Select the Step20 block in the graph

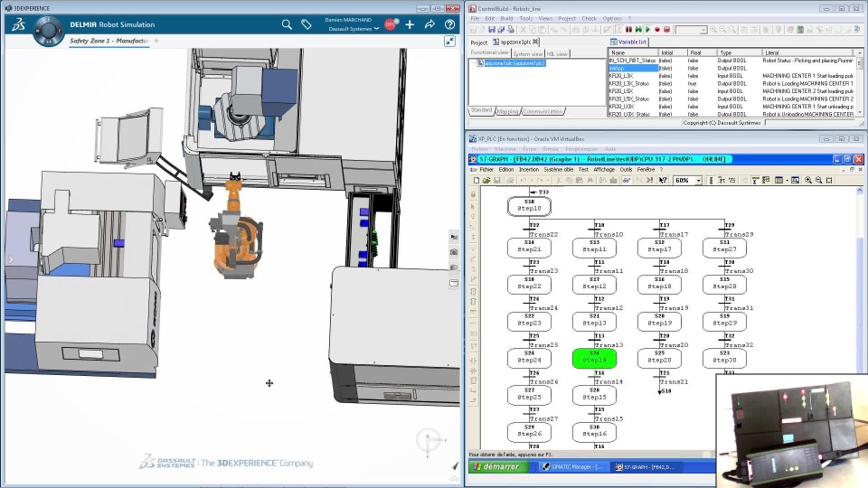659,358
